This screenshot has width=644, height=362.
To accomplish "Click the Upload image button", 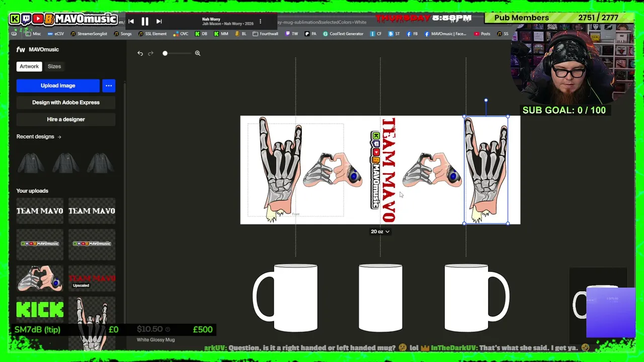I will point(58,85).
